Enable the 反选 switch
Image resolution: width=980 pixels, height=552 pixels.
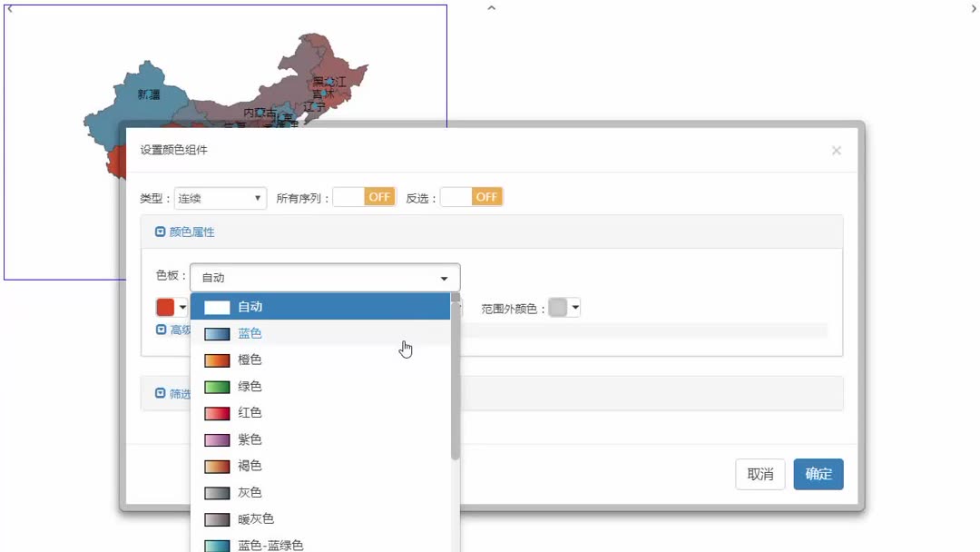[470, 196]
